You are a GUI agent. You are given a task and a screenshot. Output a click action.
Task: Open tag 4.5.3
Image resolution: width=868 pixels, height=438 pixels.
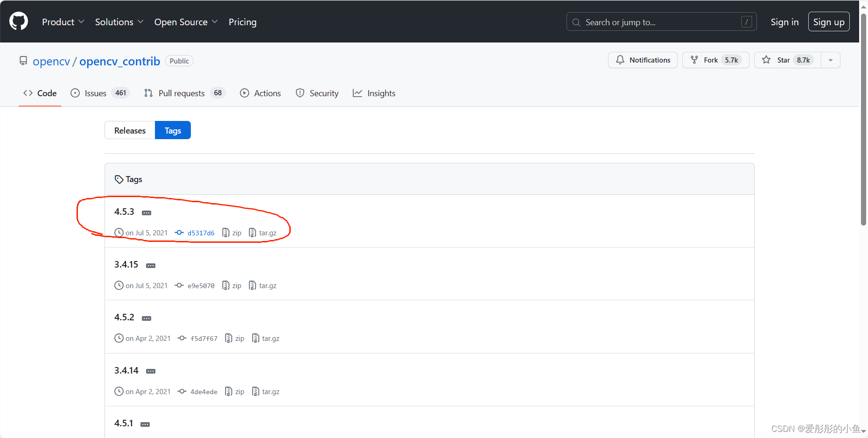tap(124, 212)
